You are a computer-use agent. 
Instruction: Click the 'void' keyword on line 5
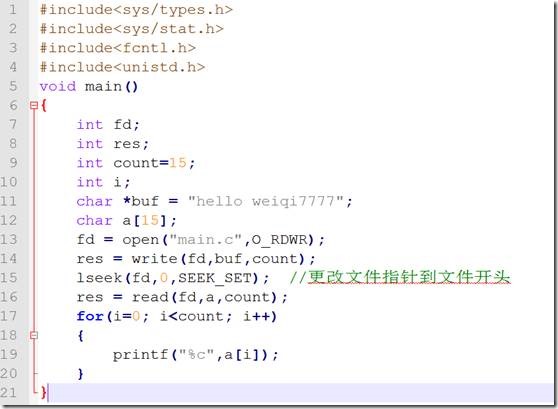[x=58, y=86]
